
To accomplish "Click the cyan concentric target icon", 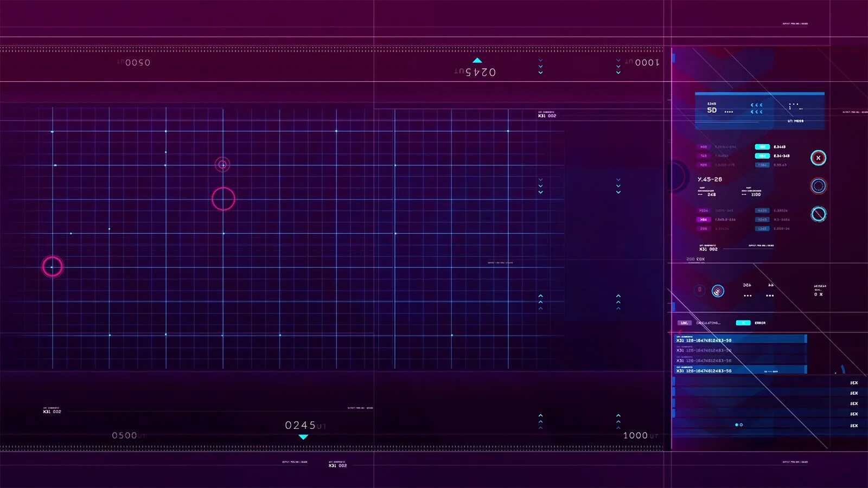I will click(x=718, y=291).
